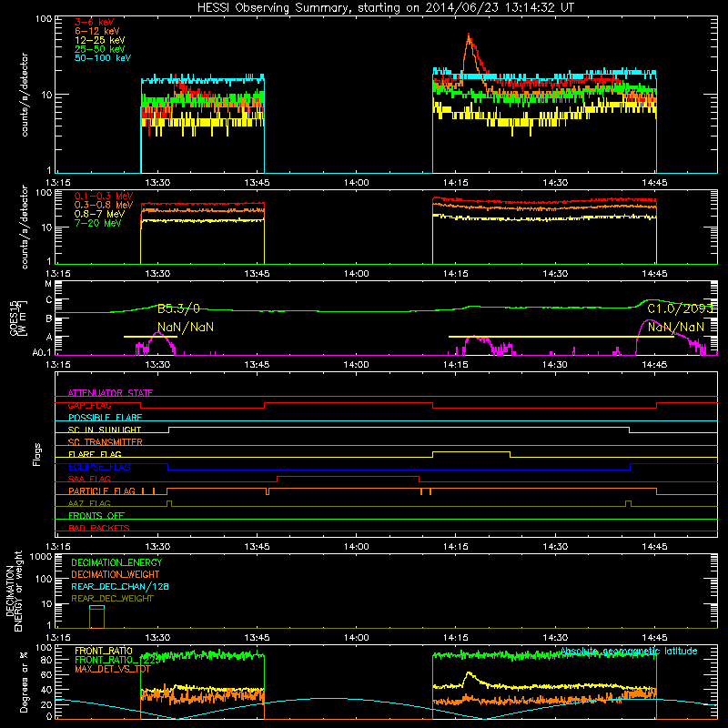Screen dimensions: 728x728
Task: Click the FRONT_RATIO bump near 14:17
Action: [x=469, y=674]
